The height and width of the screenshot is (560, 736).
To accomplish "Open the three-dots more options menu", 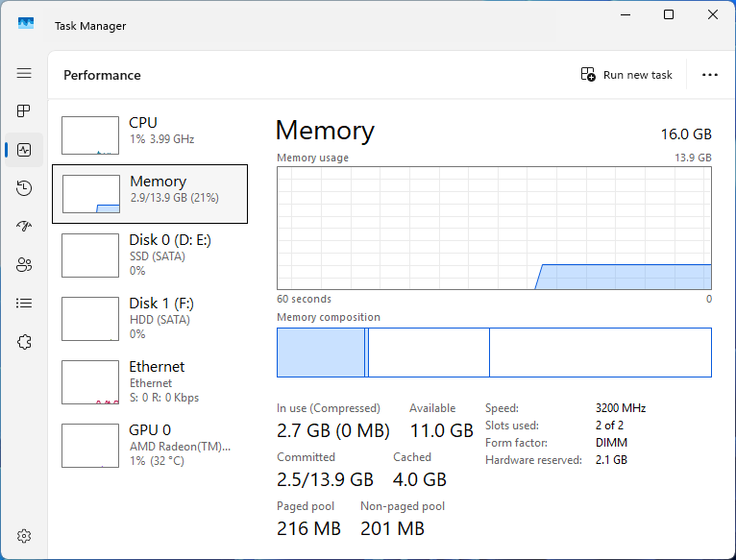I will pos(710,75).
